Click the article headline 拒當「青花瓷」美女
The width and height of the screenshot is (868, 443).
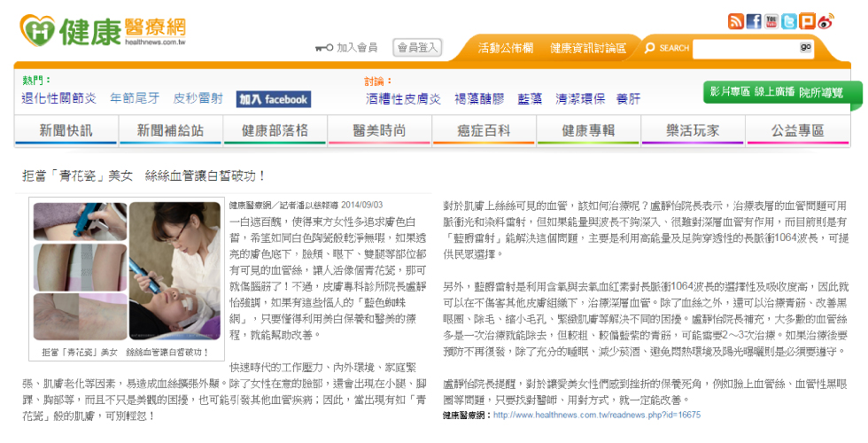pos(143,176)
